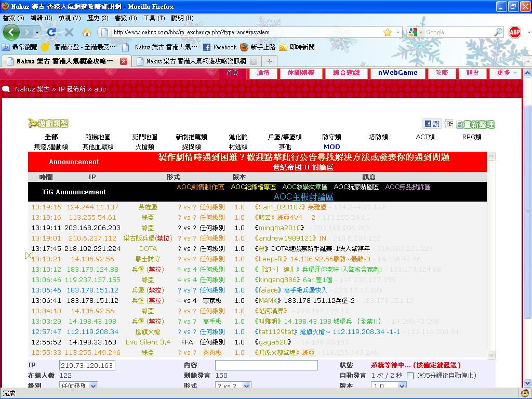Image resolution: width=532 pixels, height=399 pixels.
Task: Reload the page with the refresh icon
Action: [x=51, y=32]
